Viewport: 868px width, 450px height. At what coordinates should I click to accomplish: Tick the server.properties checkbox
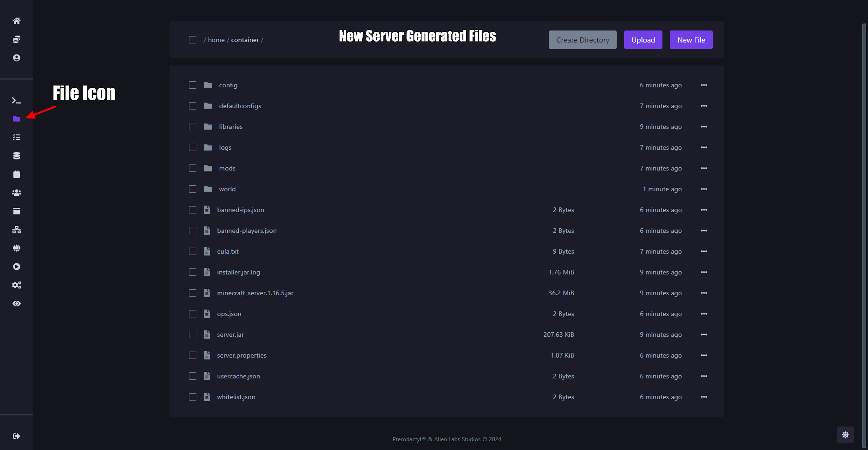pyautogui.click(x=193, y=355)
